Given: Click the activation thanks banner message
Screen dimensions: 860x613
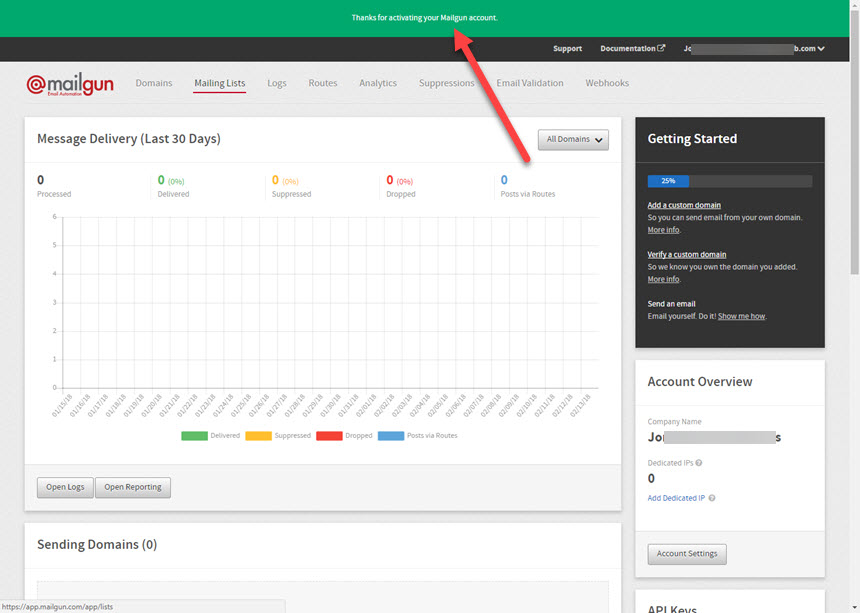Looking at the screenshot, I should pos(425,18).
